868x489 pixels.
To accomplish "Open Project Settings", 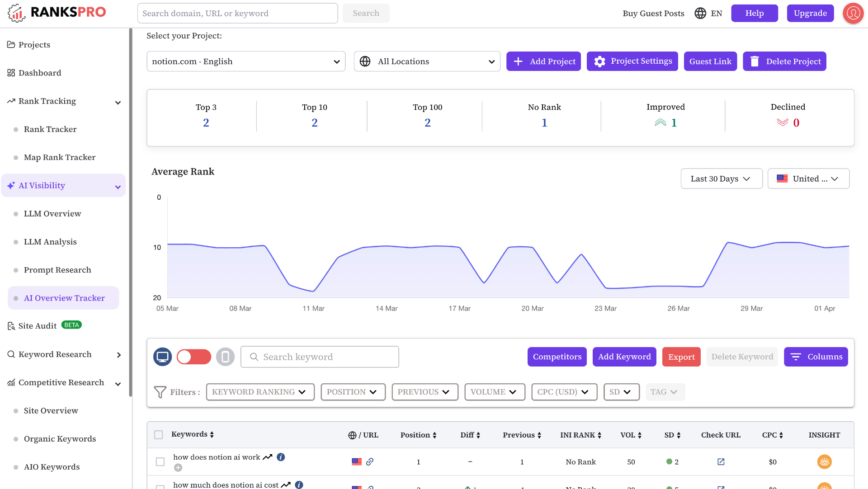I will [632, 61].
